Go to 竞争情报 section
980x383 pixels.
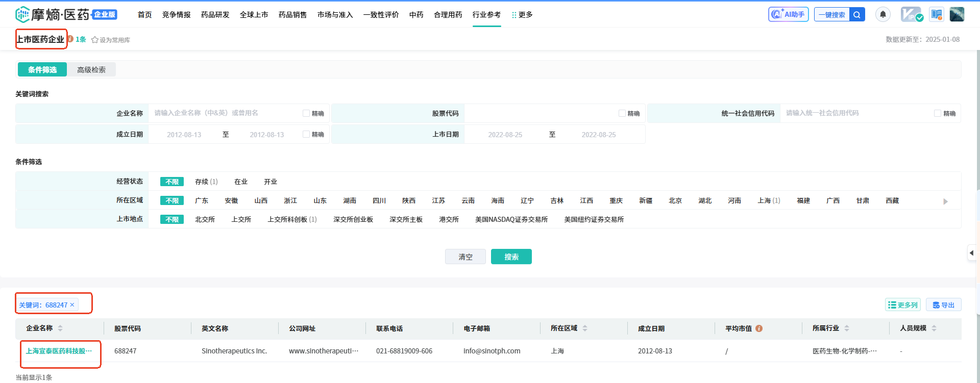pos(177,15)
